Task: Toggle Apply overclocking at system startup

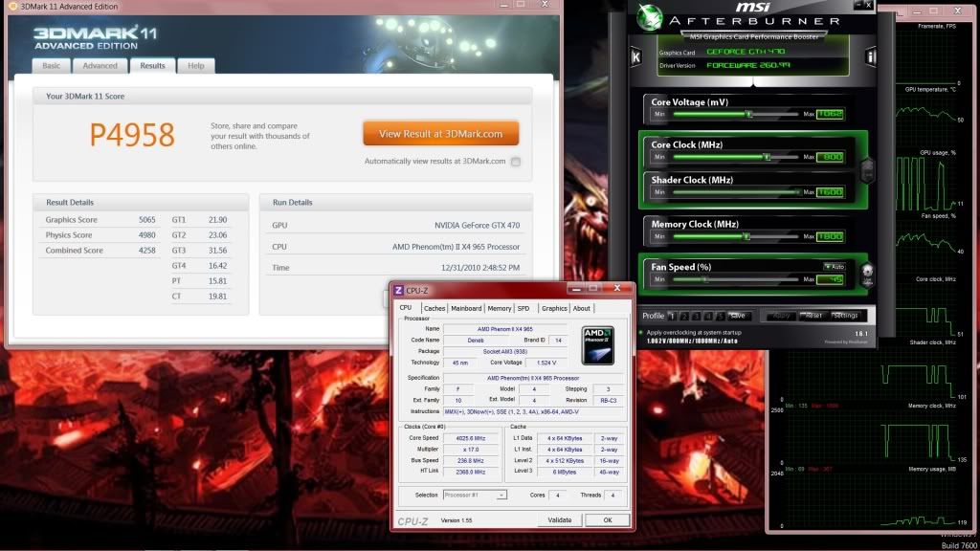Action: pos(640,333)
